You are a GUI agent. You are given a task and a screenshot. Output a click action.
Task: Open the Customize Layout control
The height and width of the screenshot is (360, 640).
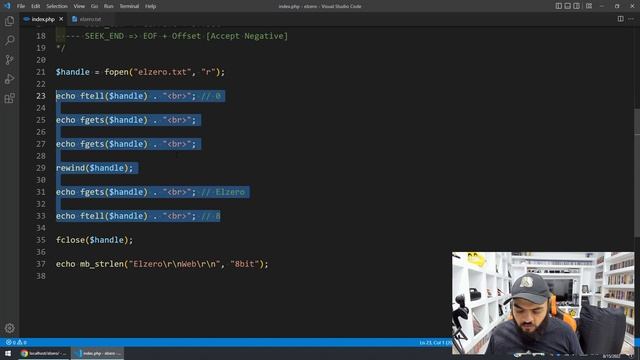[589, 6]
